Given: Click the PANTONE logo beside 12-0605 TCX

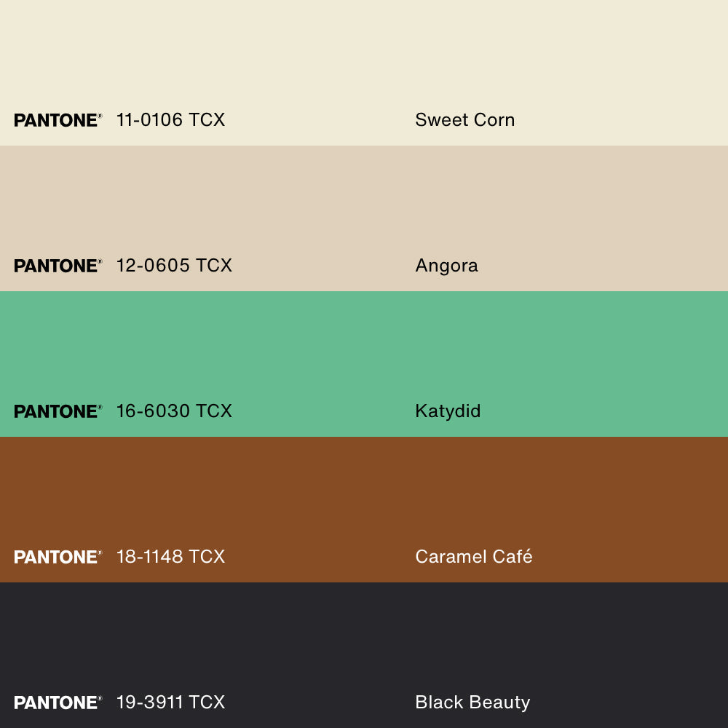Looking at the screenshot, I should pyautogui.click(x=58, y=266).
